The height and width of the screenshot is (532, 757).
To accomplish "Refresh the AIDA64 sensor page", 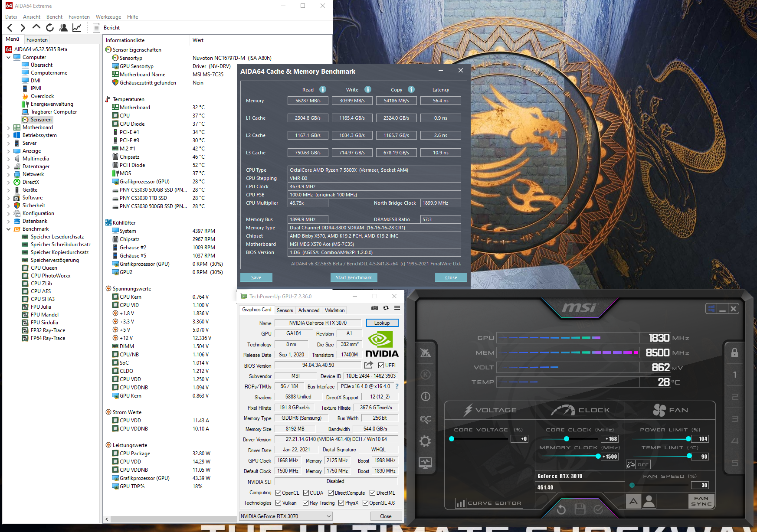I will pyautogui.click(x=50, y=28).
